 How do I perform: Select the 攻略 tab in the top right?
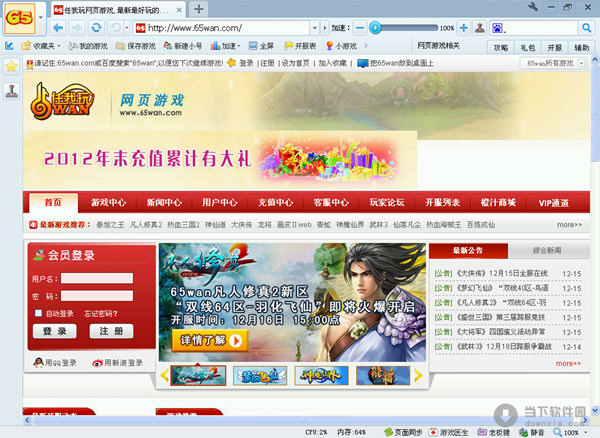(501, 47)
